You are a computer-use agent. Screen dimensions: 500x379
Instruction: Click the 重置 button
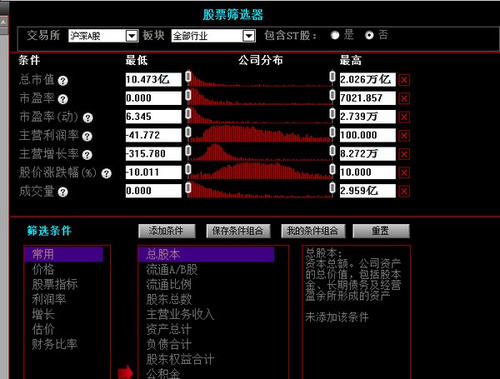click(x=381, y=231)
